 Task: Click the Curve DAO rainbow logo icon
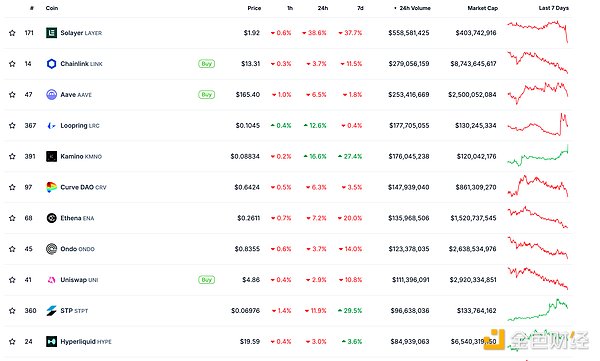click(x=51, y=187)
